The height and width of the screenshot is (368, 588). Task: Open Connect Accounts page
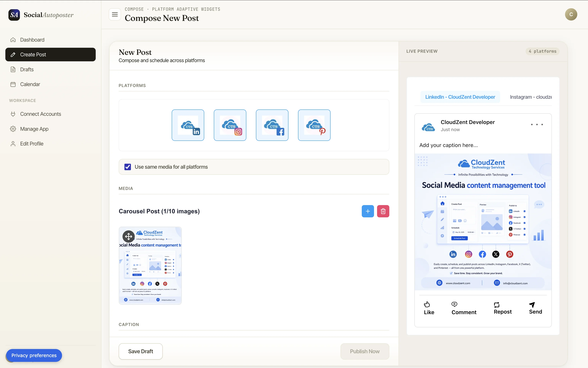pyautogui.click(x=51, y=114)
